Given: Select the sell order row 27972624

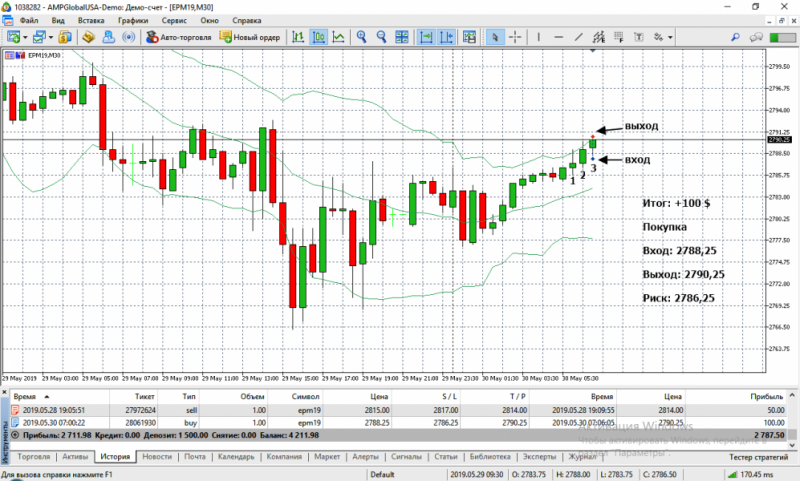Looking at the screenshot, I should point(398,410).
